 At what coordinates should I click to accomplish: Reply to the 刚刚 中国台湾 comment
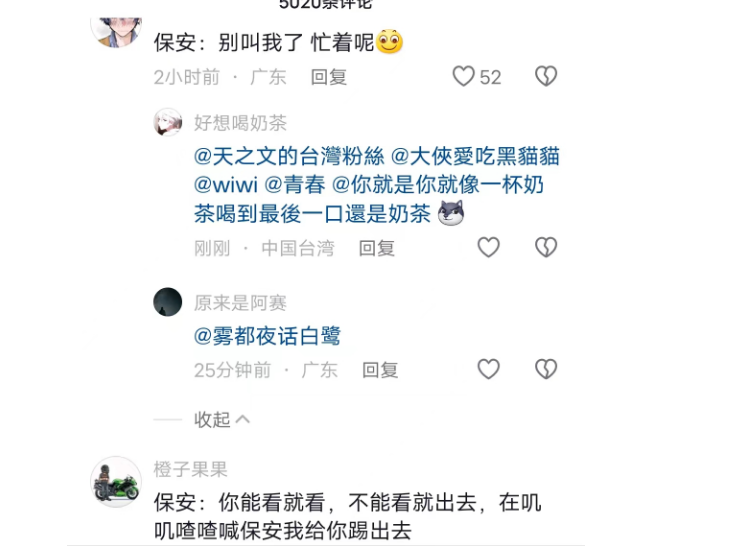click(x=377, y=248)
